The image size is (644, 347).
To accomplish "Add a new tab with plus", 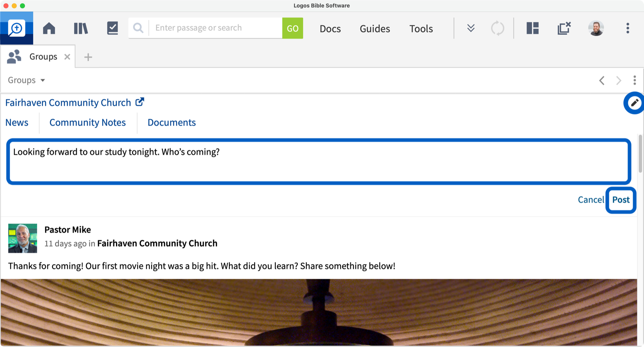I will click(88, 57).
